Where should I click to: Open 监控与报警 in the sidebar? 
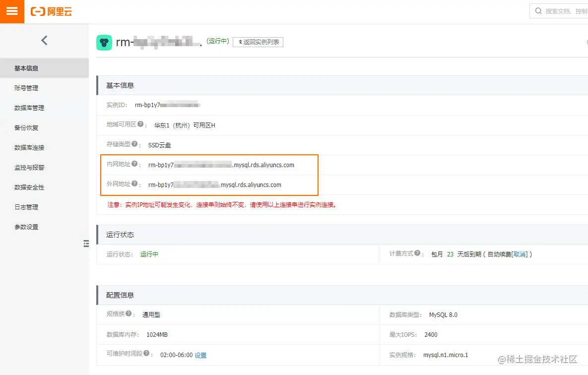[44, 168]
